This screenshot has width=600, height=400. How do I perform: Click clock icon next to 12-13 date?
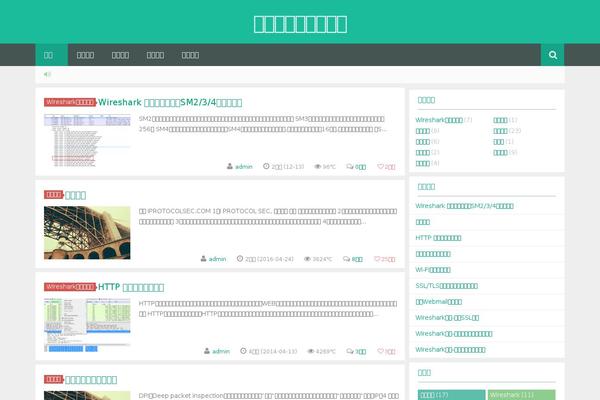point(266,166)
